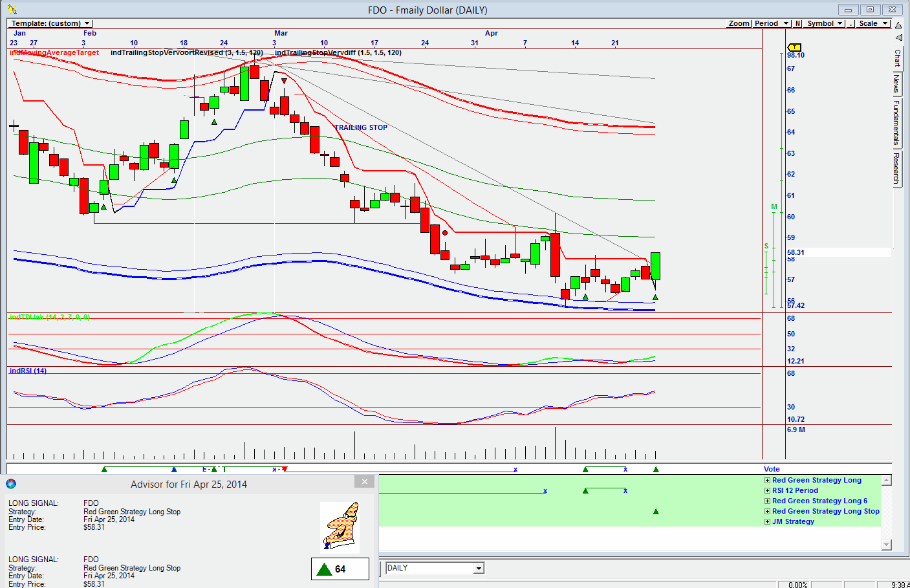Click the green triangle 64 vote score box
Viewport: 910px width, 588px height.
pyautogui.click(x=340, y=569)
